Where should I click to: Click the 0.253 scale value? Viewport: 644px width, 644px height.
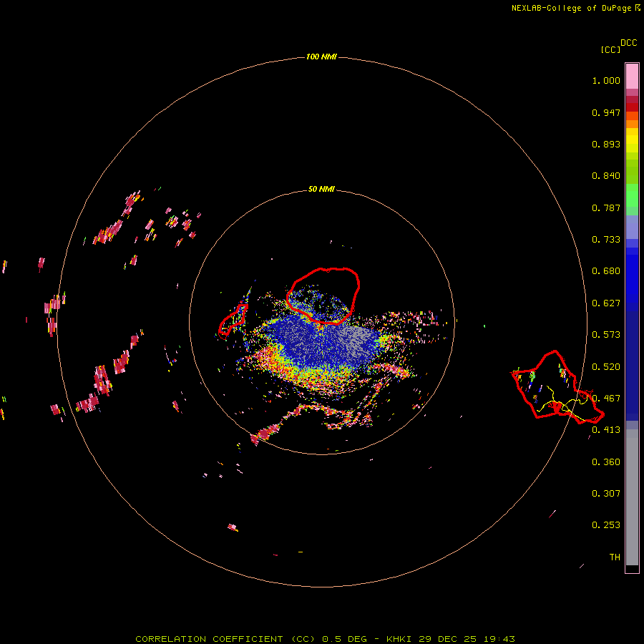point(606,525)
